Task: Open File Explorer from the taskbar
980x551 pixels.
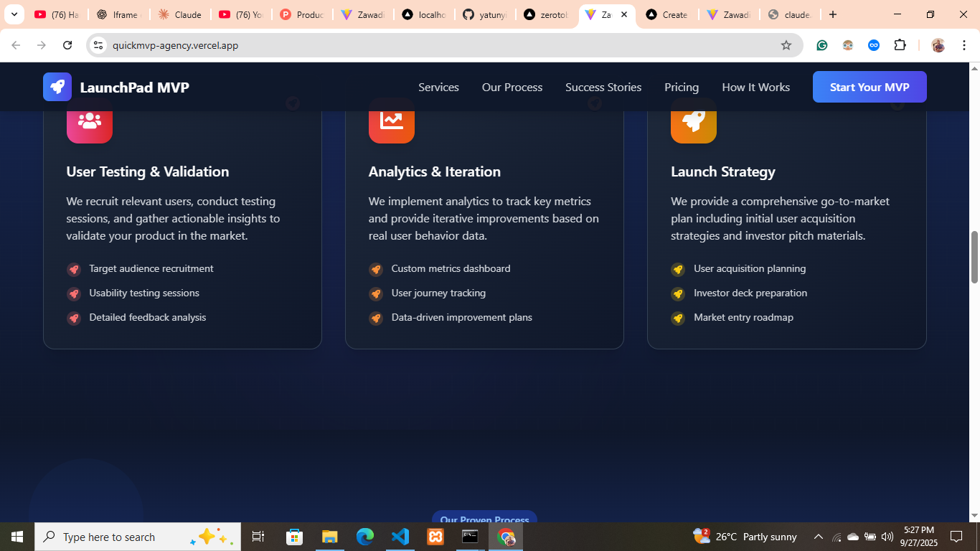Action: [x=329, y=537]
